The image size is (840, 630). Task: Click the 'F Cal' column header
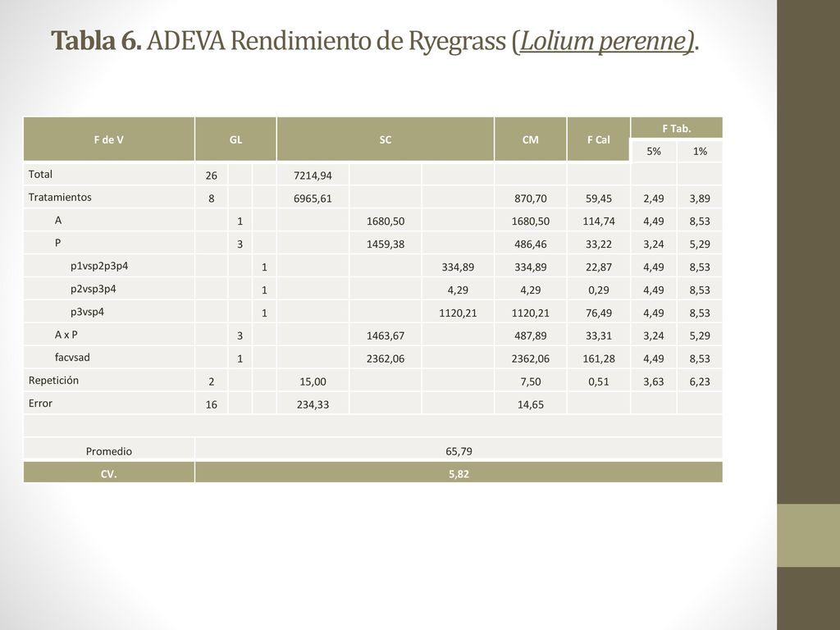coord(598,139)
